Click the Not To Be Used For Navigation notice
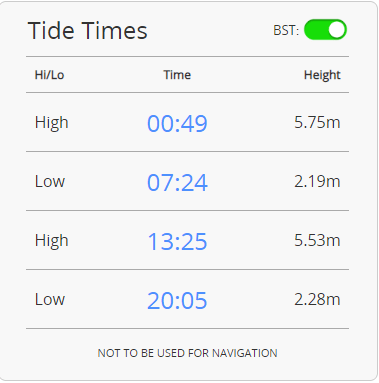Viewport: 379px width, 383px height. point(187,353)
